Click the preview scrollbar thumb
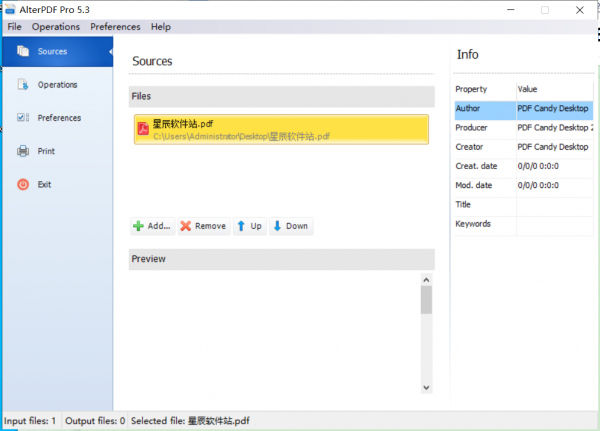Viewport: 600px width, 431px height. 426,300
